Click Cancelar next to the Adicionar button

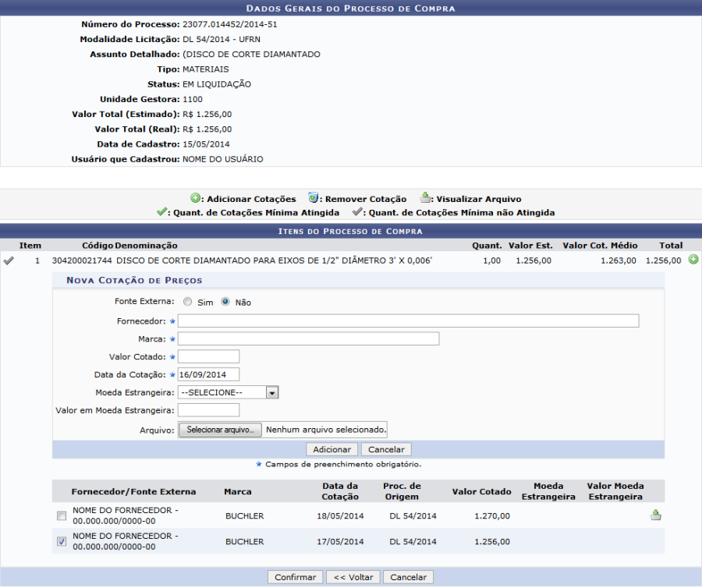(x=386, y=449)
